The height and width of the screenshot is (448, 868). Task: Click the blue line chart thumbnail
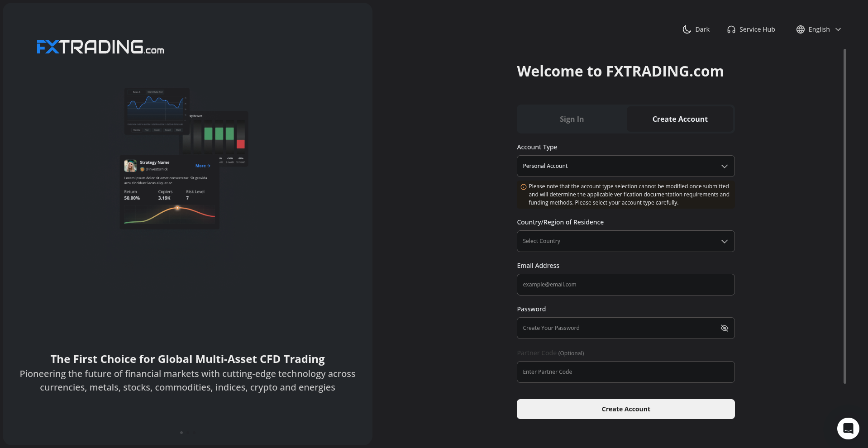click(x=157, y=111)
